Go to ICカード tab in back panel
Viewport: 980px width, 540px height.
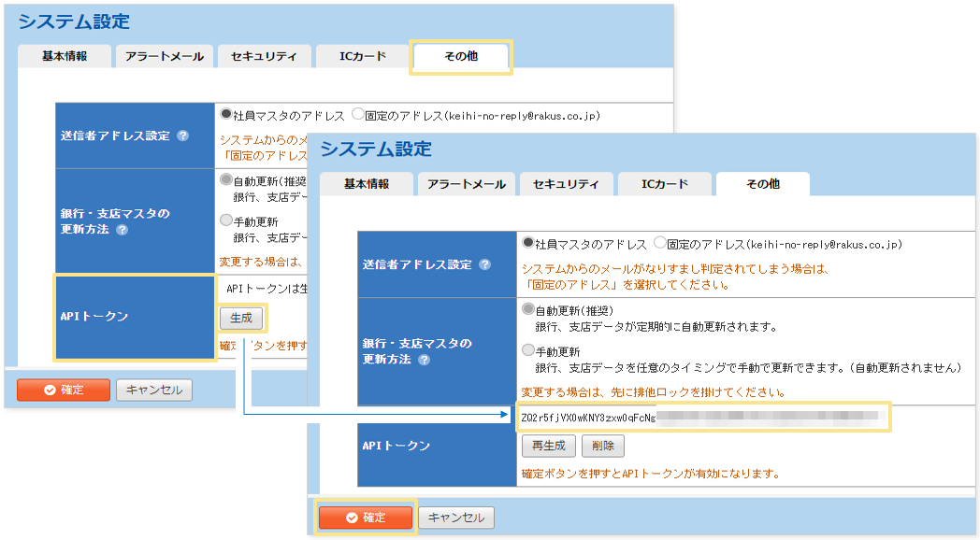[x=362, y=56]
